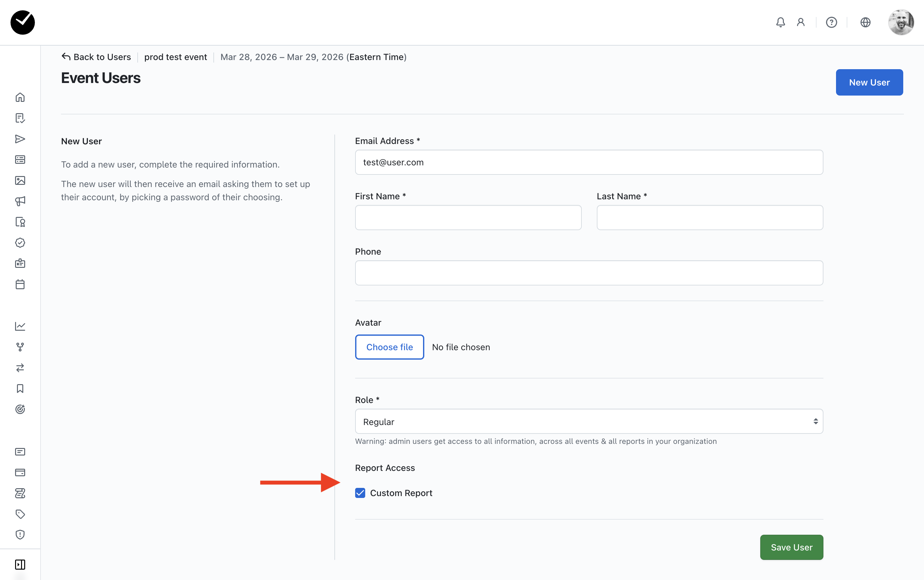
Task: Click the user account icon
Action: (x=800, y=22)
